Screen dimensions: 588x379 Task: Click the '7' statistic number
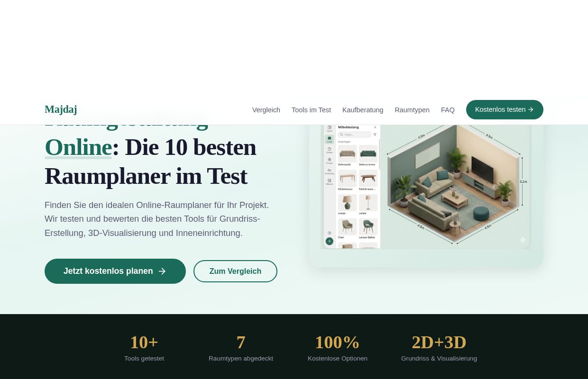[241, 342]
